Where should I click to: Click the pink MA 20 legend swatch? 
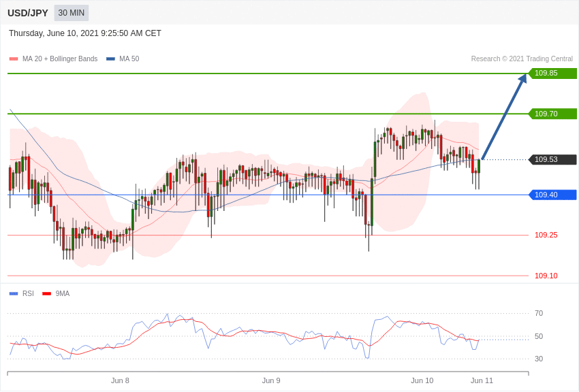14,59
